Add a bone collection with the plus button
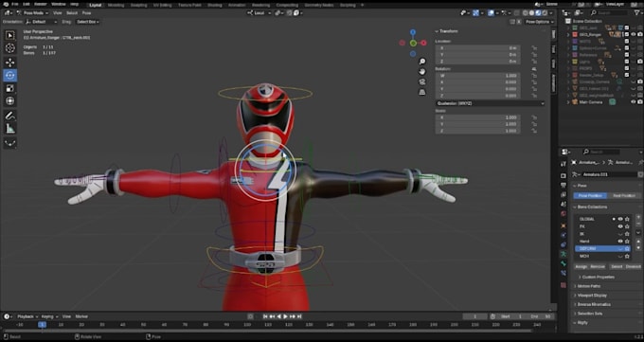The image size is (644, 342). (x=638, y=218)
